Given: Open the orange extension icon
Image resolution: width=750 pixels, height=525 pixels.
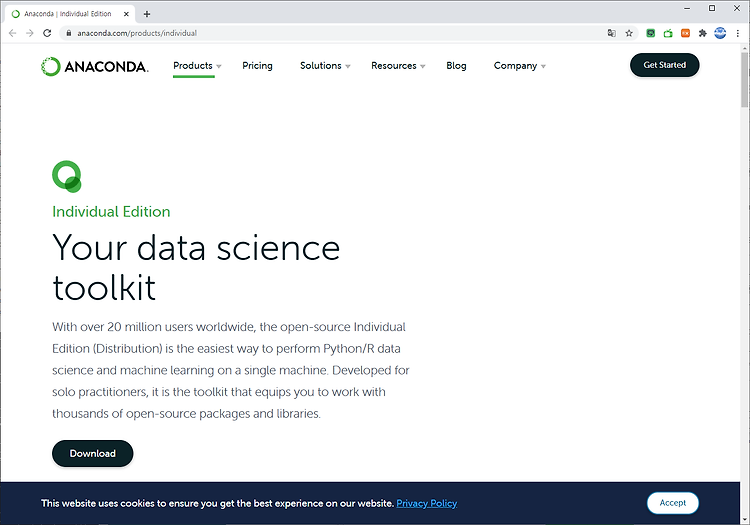Looking at the screenshot, I should [685, 33].
